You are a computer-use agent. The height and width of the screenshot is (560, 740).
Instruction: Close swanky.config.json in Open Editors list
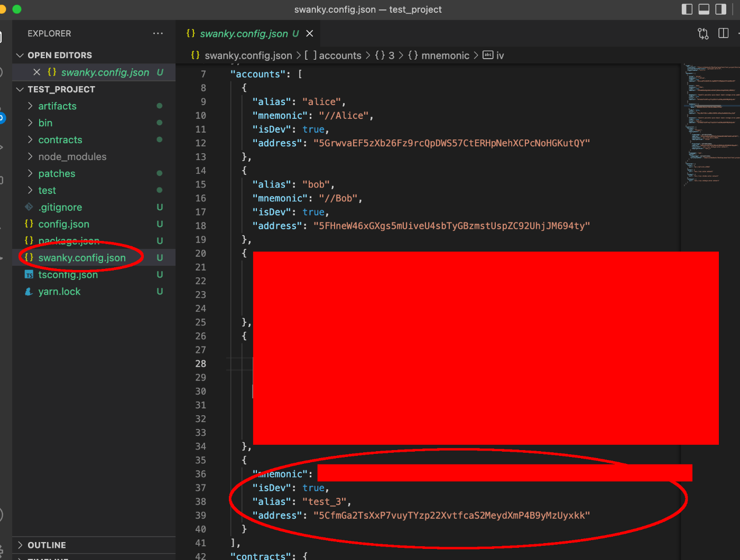click(36, 72)
